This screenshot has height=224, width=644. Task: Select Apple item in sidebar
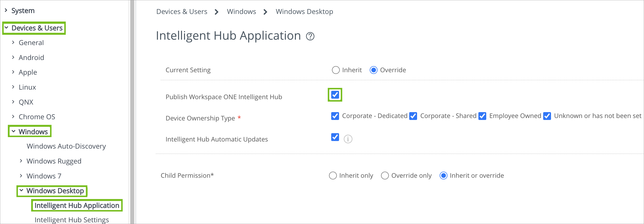pos(28,72)
